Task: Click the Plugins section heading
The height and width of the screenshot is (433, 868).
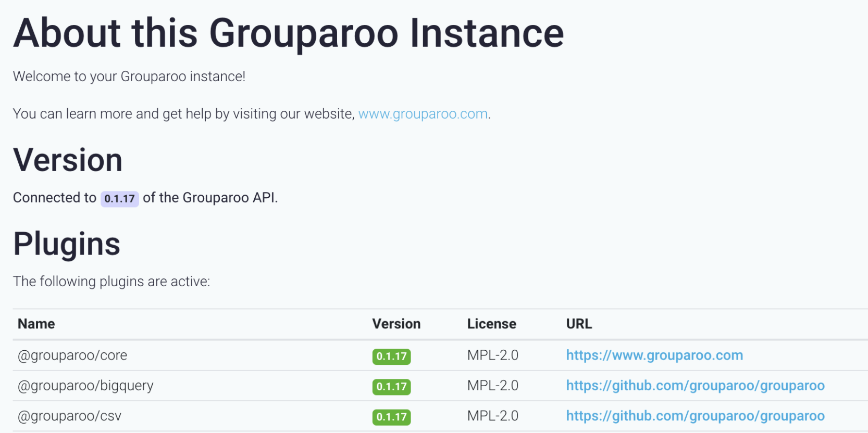Action: click(x=67, y=244)
